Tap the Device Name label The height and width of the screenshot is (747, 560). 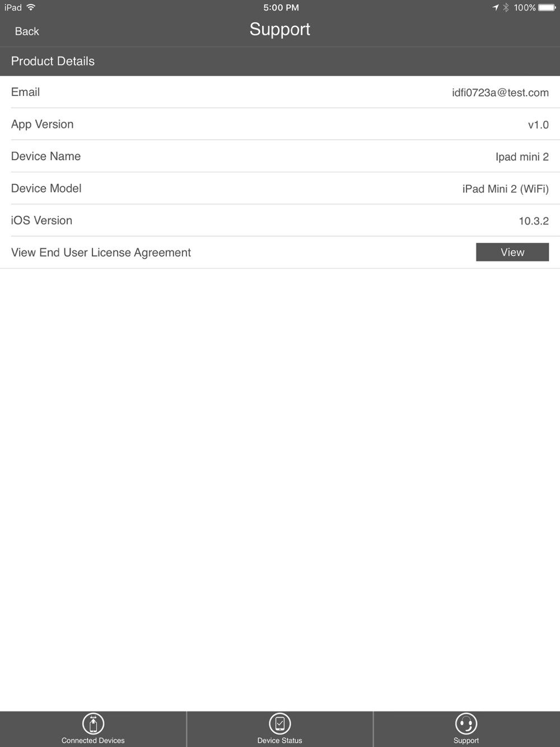(46, 156)
